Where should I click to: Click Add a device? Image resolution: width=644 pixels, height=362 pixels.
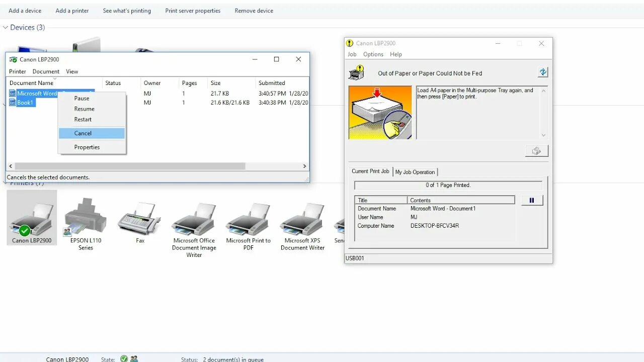coord(25,11)
